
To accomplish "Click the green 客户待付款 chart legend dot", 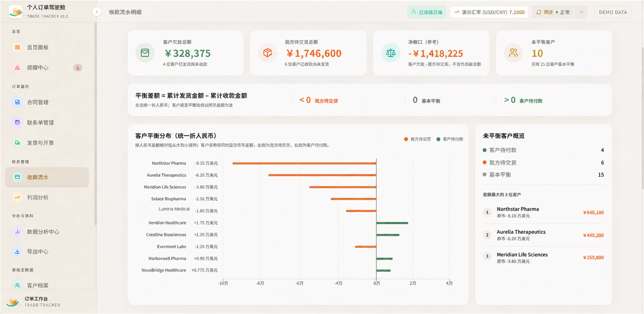I will pos(438,139).
